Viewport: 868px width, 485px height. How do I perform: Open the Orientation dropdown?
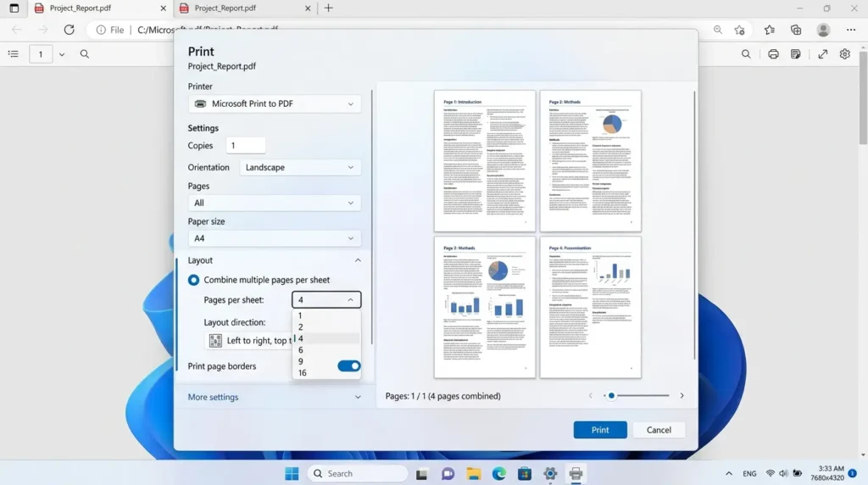(300, 167)
